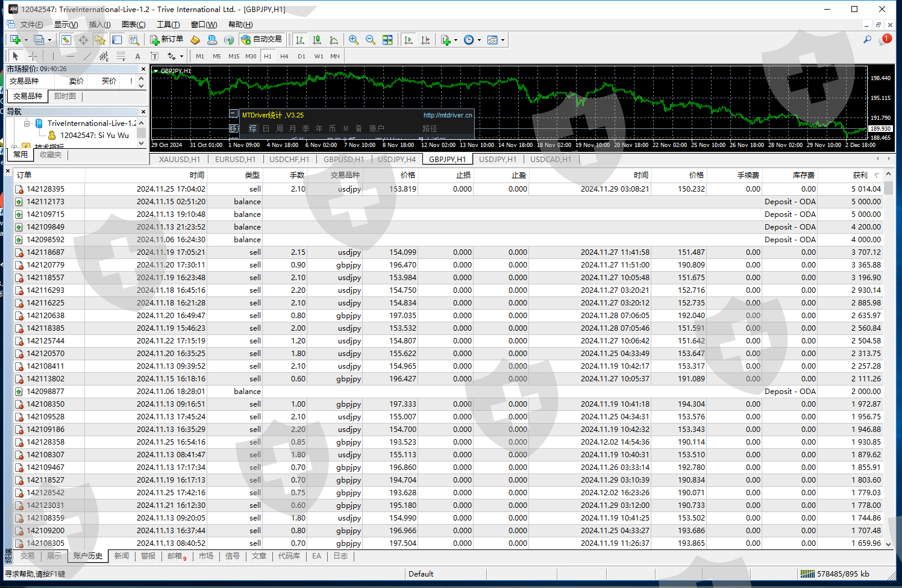
Task: Toggle chart auto scroll to latest bar
Action: (x=409, y=40)
